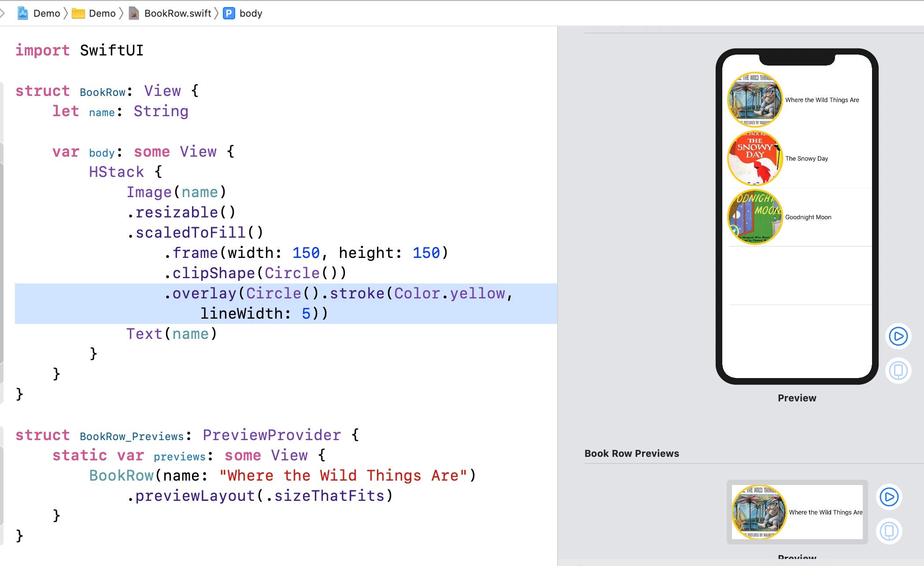924x566 pixels.
Task: Select body in the breadcrumb bar
Action: (251, 13)
